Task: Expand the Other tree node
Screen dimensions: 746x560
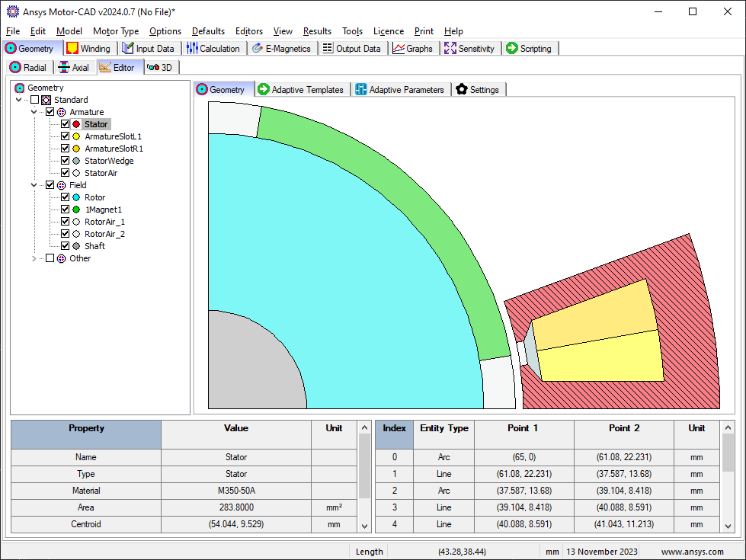Action: [x=34, y=259]
